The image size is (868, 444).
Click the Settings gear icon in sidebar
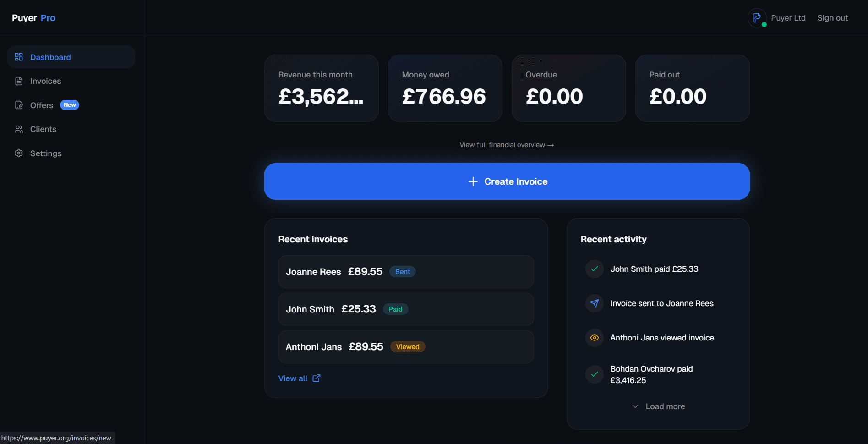click(x=19, y=153)
